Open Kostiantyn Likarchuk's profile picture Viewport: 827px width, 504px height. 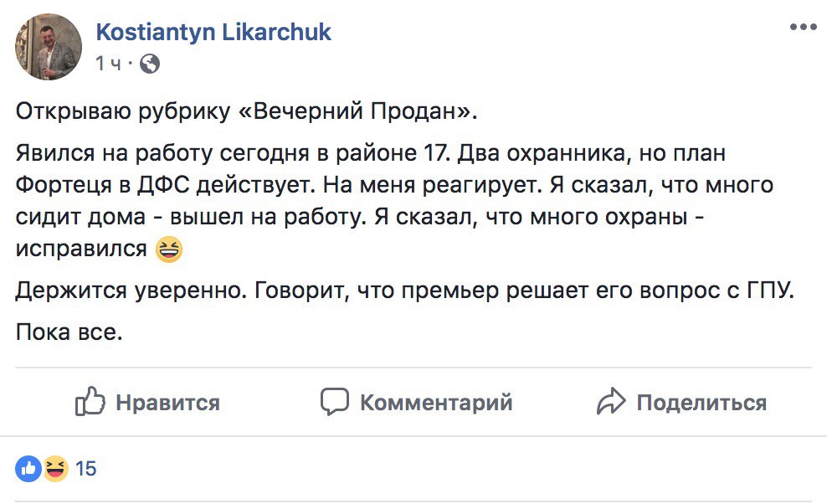coord(49,47)
